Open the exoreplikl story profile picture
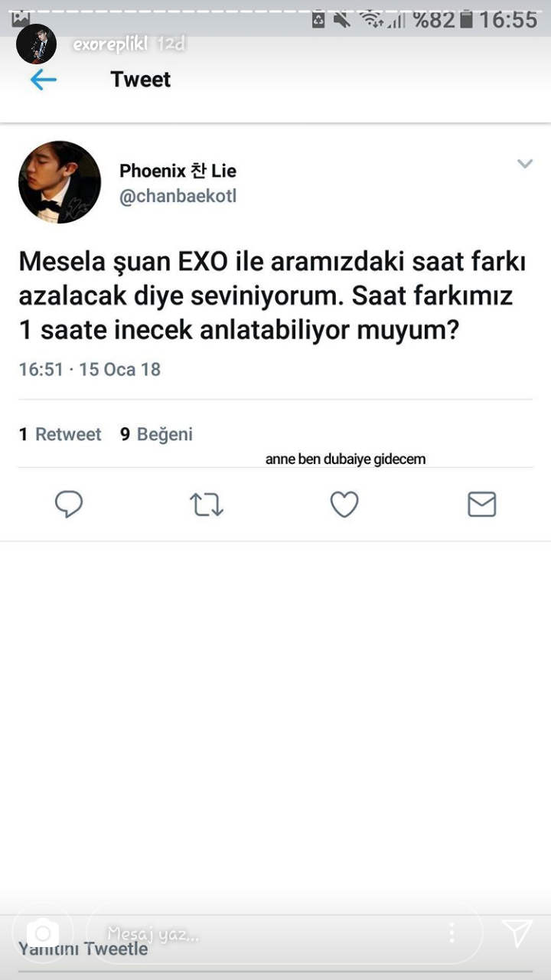551x980 pixels. 36,44
